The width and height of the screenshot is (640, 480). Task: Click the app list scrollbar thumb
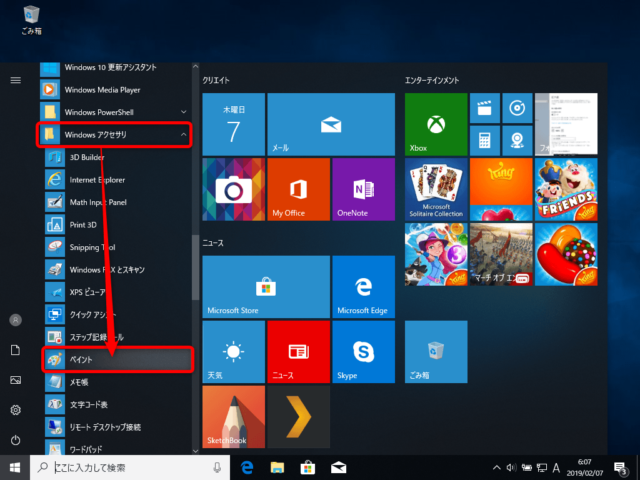[x=196, y=267]
